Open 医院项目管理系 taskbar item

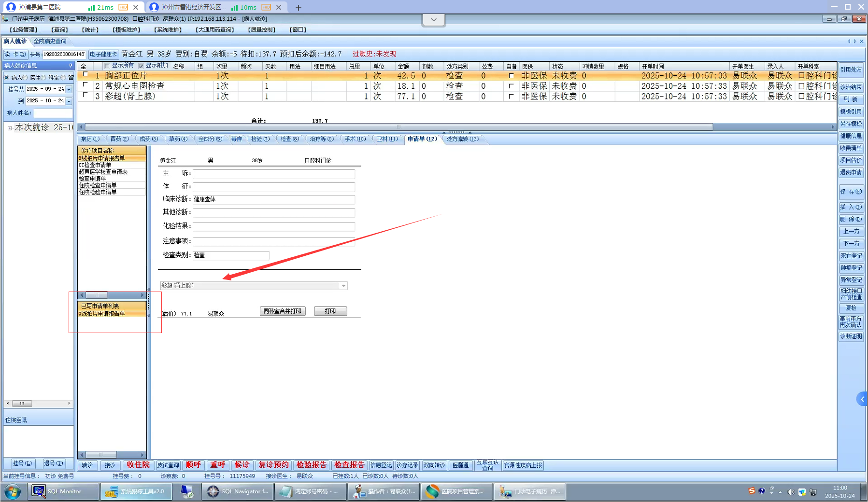point(456,491)
